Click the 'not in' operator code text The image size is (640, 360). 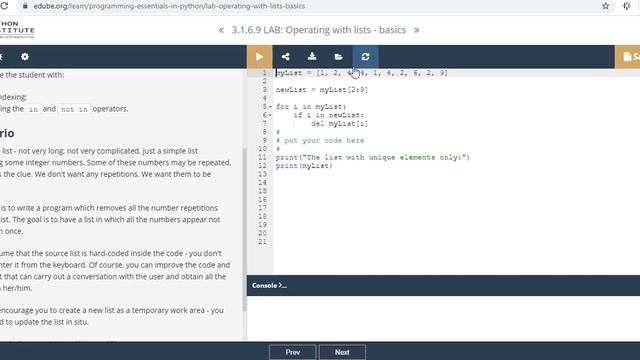click(x=74, y=109)
